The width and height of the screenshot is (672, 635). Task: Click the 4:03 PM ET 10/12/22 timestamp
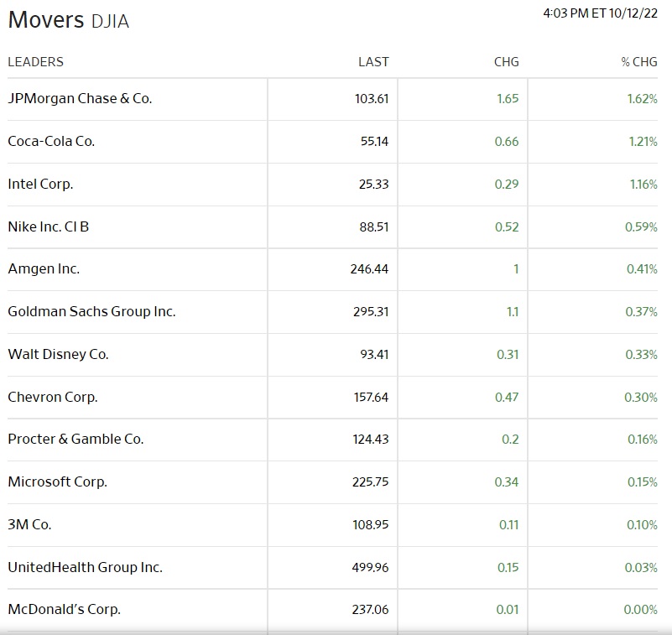(x=601, y=13)
